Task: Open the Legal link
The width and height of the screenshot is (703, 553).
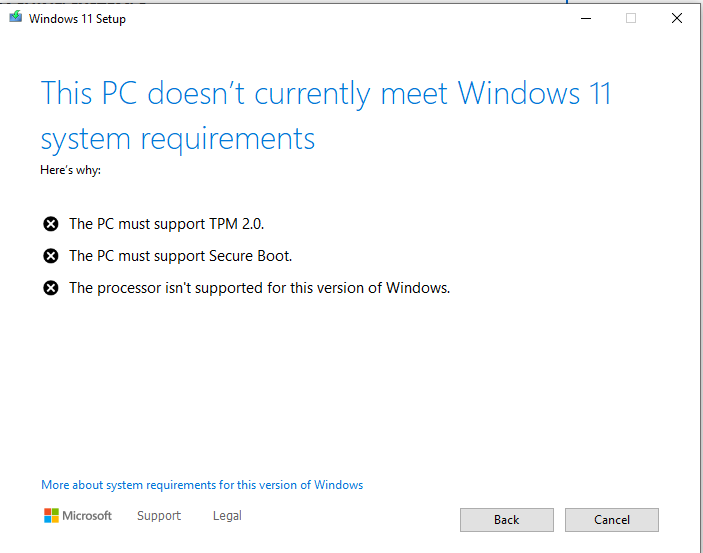Action: pos(227,516)
